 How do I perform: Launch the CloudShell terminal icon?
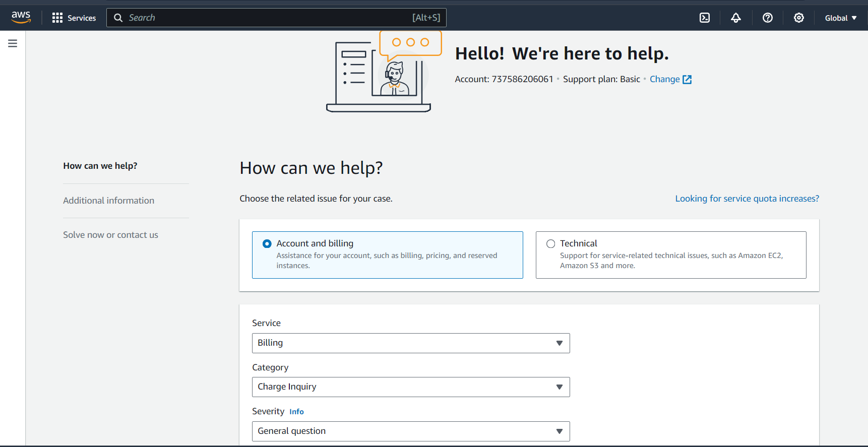click(704, 18)
